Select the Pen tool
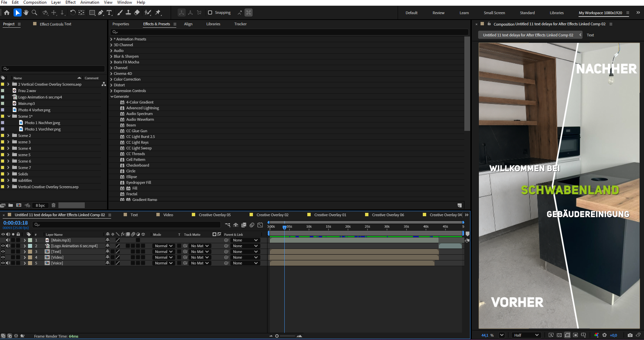644x340 pixels. pyautogui.click(x=101, y=12)
